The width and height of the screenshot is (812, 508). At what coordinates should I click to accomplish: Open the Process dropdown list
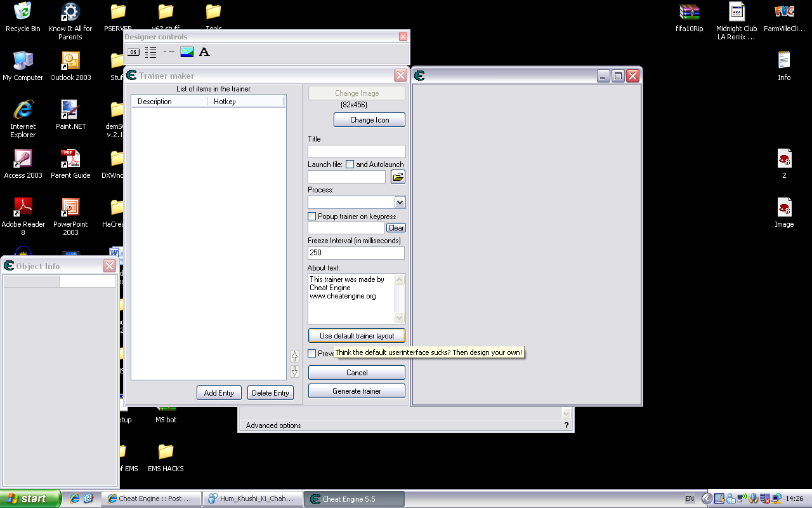(400, 203)
